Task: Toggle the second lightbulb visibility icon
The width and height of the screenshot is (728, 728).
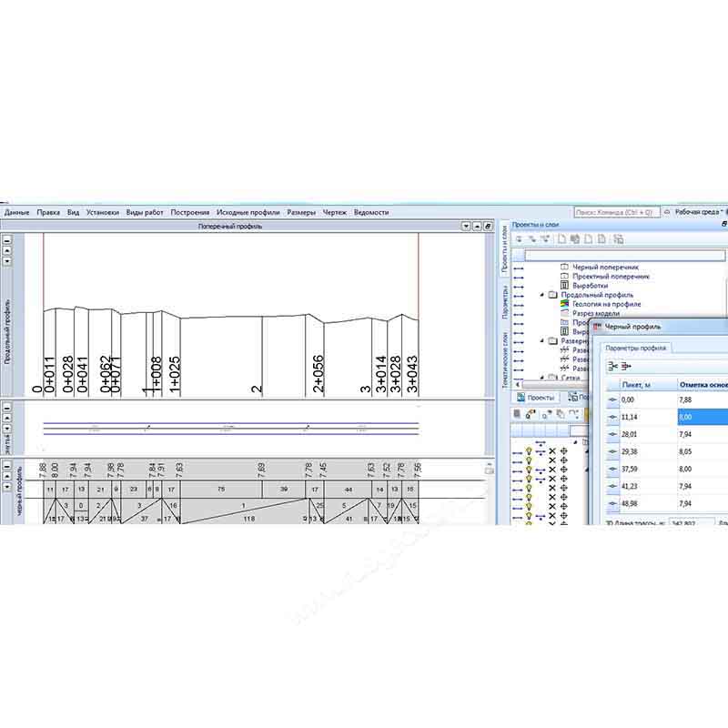Action: (527, 462)
